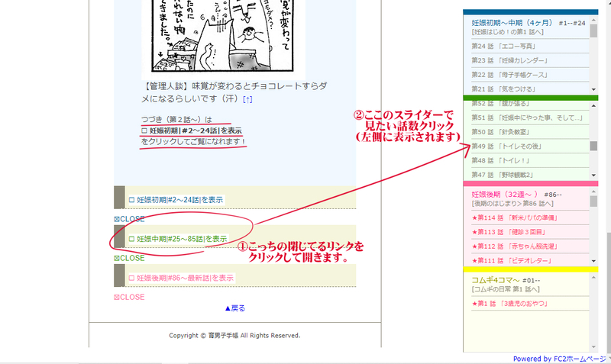611x364 pixels.
Task: Open 第50話「針灸教室」
Action: [501, 132]
